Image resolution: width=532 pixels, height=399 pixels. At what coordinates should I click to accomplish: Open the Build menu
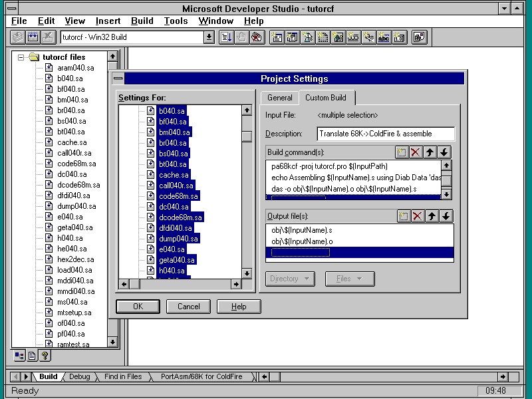[x=142, y=21]
